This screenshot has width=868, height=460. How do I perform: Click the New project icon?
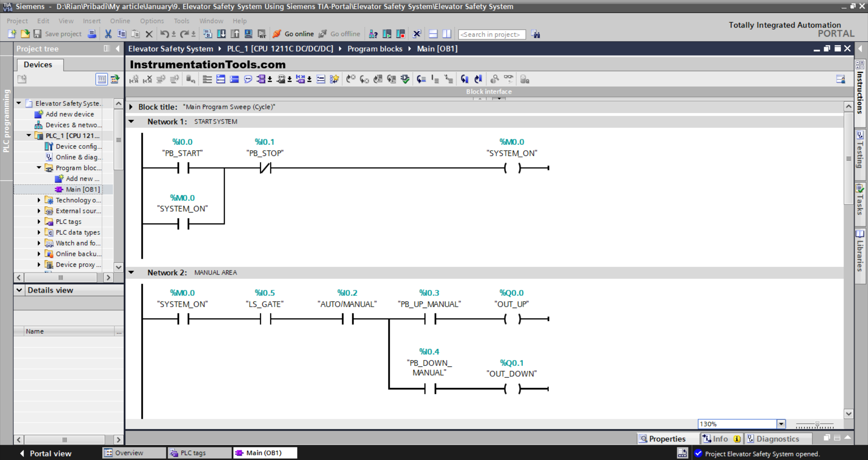[x=12, y=34]
